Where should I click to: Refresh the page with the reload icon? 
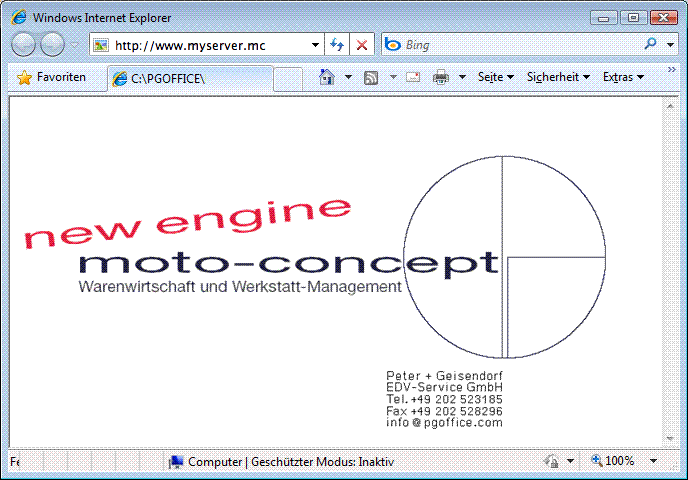[x=337, y=45]
